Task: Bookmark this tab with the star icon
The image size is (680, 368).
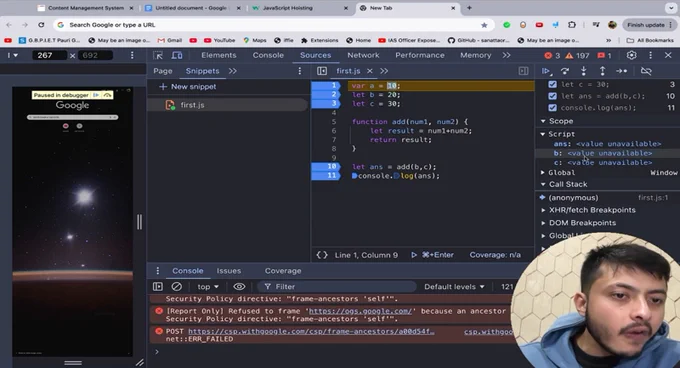Action: pos(484,25)
